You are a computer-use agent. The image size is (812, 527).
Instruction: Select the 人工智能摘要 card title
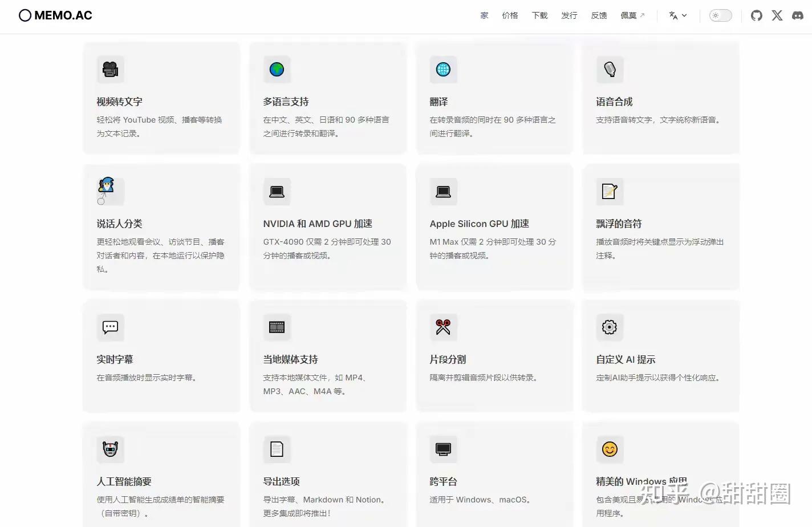pyautogui.click(x=124, y=481)
